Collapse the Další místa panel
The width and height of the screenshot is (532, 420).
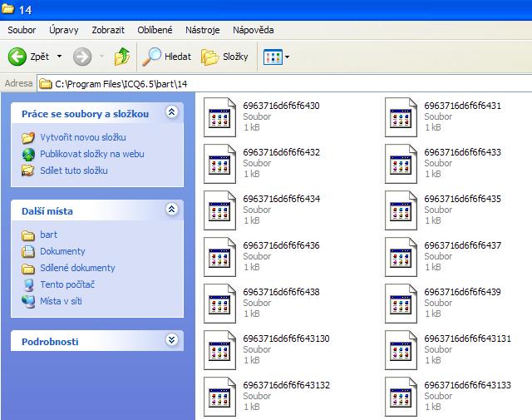coord(171,210)
